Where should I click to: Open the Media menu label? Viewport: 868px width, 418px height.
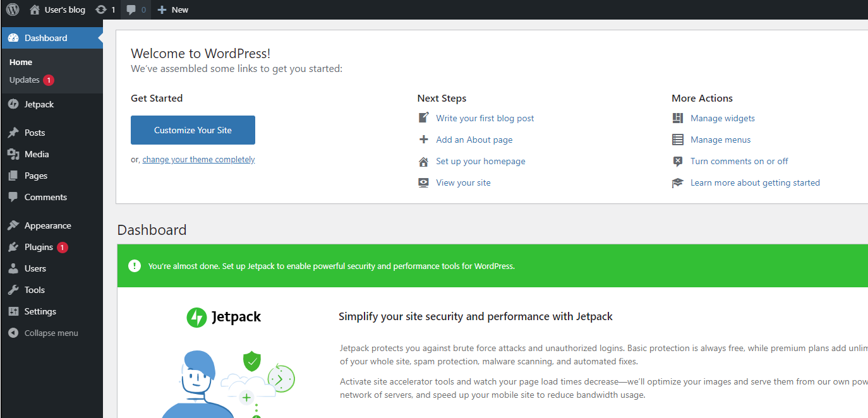click(x=37, y=154)
